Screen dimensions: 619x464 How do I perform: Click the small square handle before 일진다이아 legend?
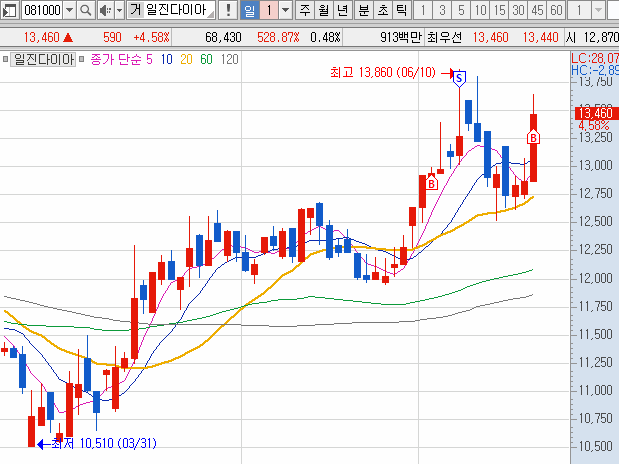[x=6, y=60]
